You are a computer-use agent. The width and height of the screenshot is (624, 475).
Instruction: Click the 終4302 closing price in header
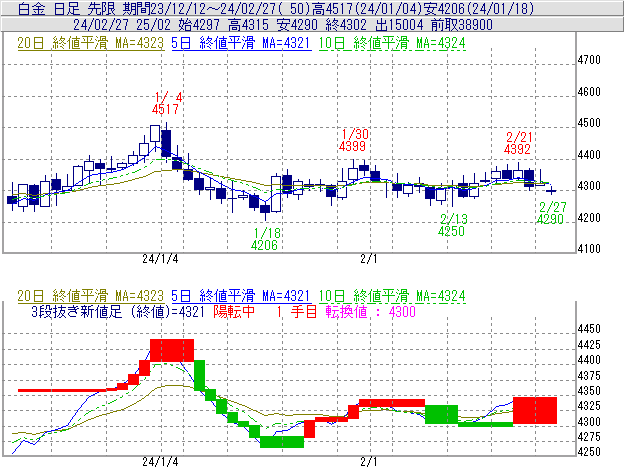(x=346, y=25)
